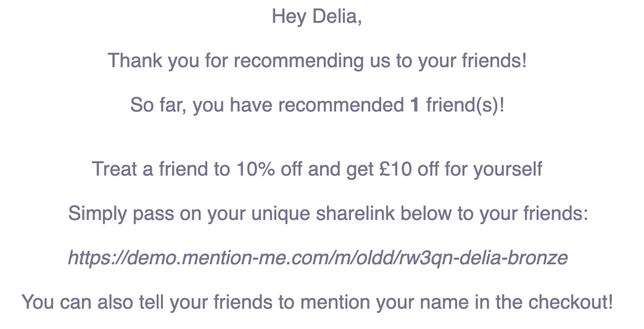The image size is (644, 329).
Task: Click the "rw3qn-delia-bronze" part of the URL
Action: coord(483,258)
